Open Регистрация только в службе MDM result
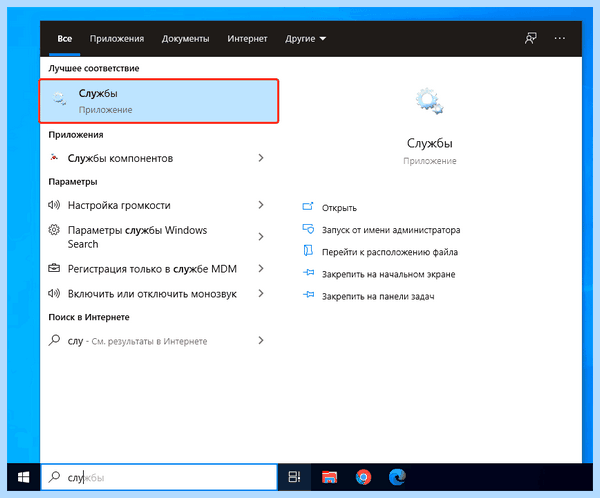Viewport: 600px width, 498px height. coord(152,269)
